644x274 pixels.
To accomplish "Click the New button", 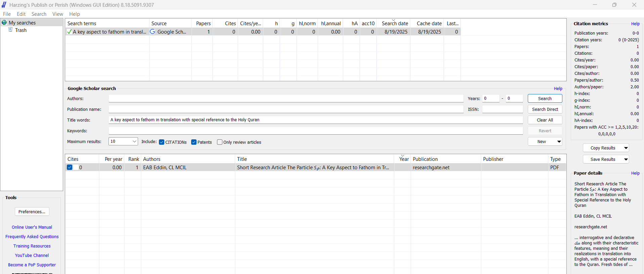I will coord(542,142).
